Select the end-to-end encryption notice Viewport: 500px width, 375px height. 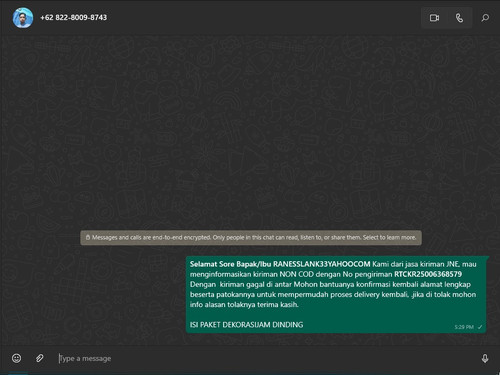pos(251,238)
